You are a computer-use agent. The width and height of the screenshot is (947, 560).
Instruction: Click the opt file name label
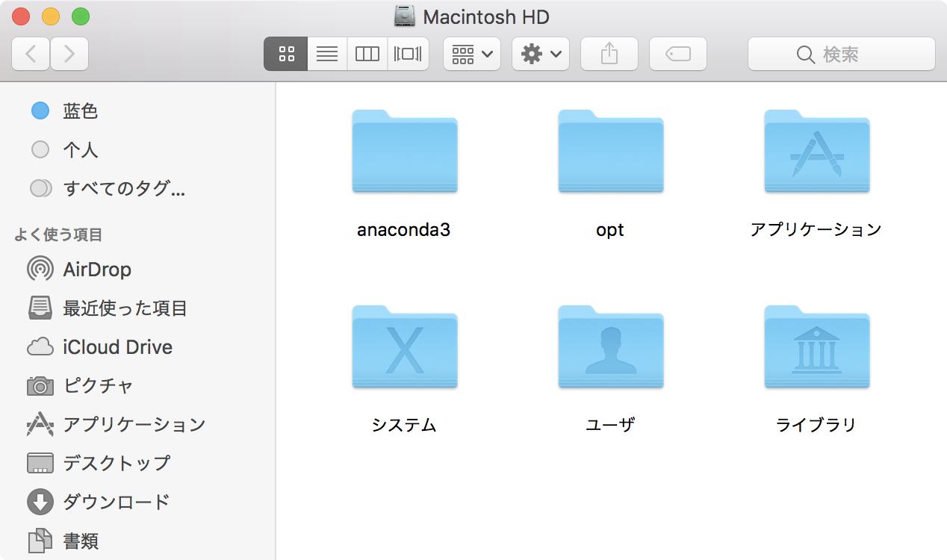610,230
